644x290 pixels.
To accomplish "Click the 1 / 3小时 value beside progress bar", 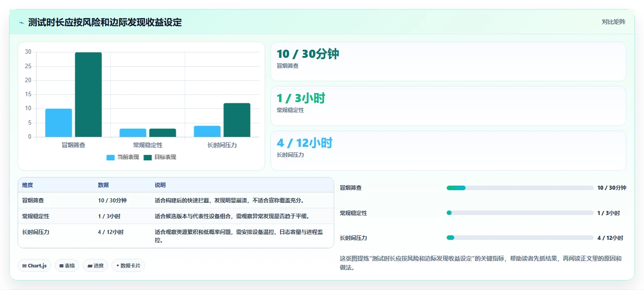I will pyautogui.click(x=608, y=213).
